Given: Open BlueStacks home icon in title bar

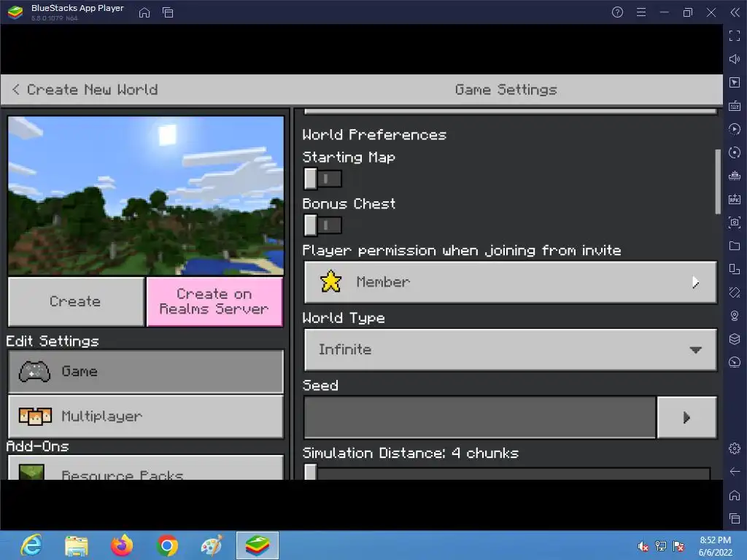Looking at the screenshot, I should click(144, 12).
